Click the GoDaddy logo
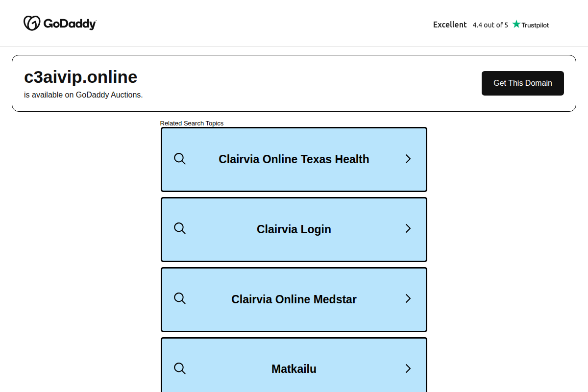Image resolution: width=588 pixels, height=392 pixels. 60,23
